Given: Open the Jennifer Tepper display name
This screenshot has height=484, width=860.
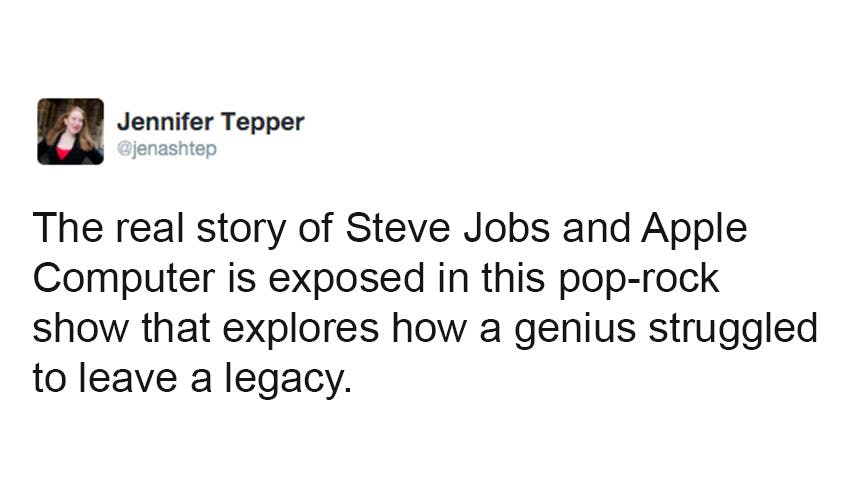Looking at the screenshot, I should click(x=210, y=122).
